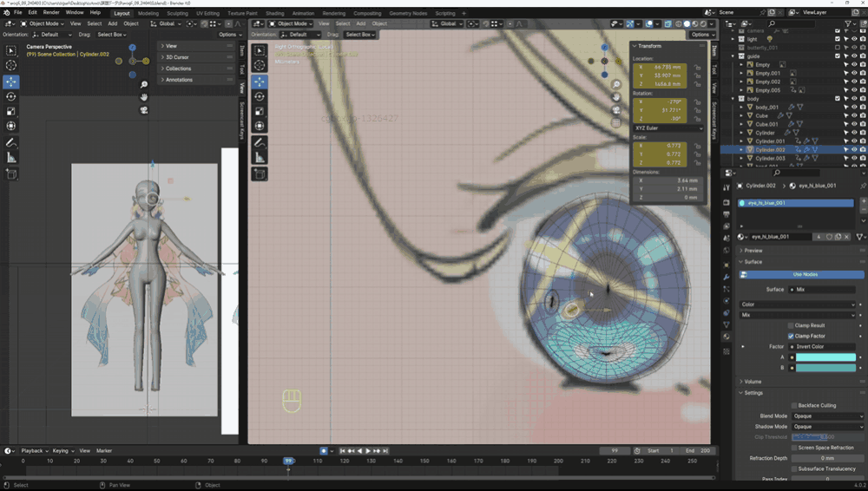Open the Render menu

tap(51, 13)
